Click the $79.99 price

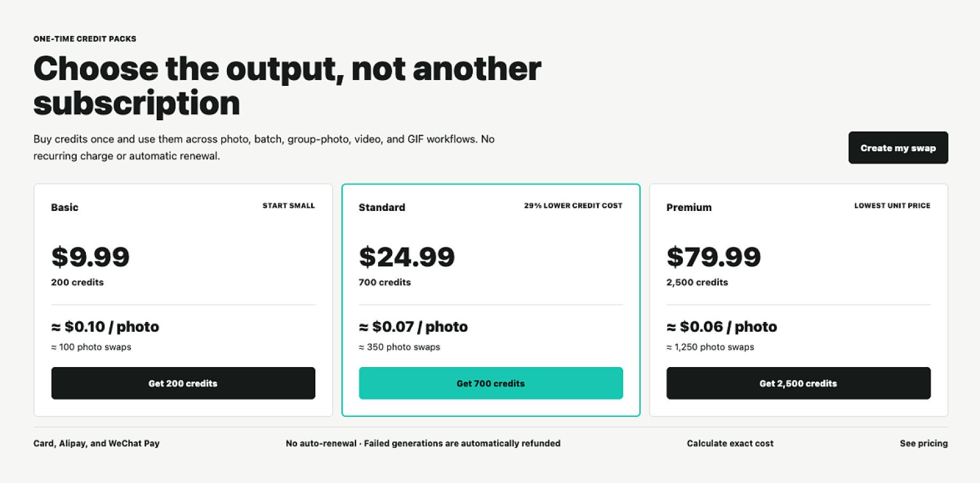[713, 257]
